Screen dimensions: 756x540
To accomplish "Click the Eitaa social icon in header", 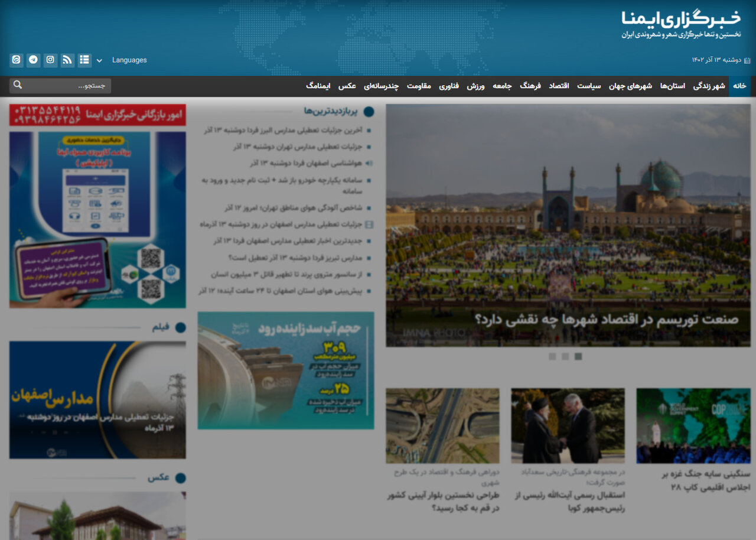I will 16,60.
